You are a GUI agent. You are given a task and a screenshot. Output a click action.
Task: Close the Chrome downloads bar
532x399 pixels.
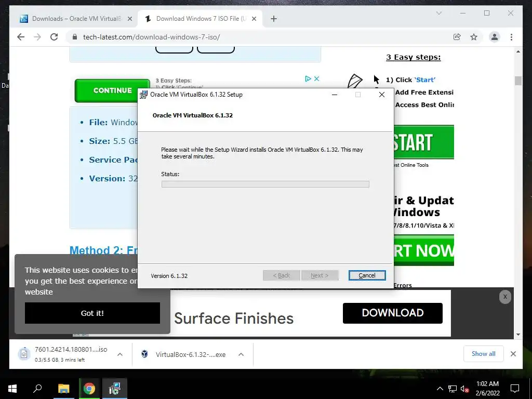click(x=513, y=354)
